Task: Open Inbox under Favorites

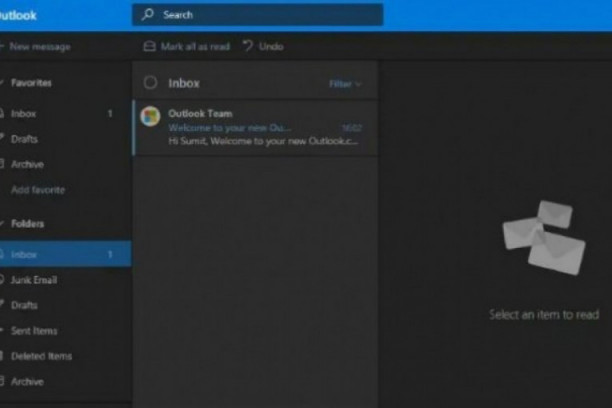Action: click(24, 114)
